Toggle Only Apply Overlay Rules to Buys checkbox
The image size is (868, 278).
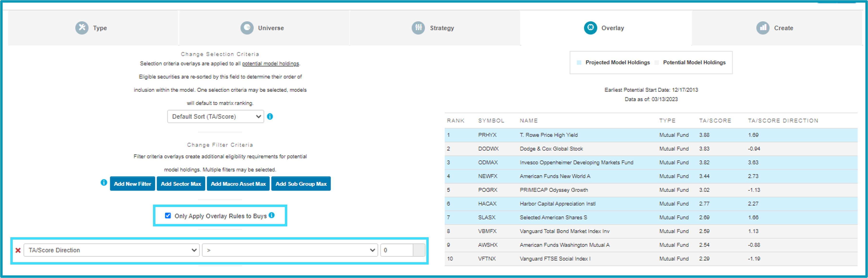pyautogui.click(x=168, y=216)
